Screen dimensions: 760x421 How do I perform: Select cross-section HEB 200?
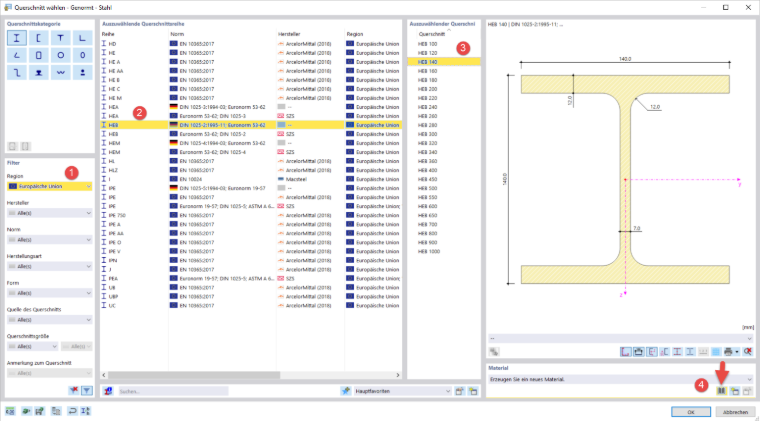(x=443, y=89)
